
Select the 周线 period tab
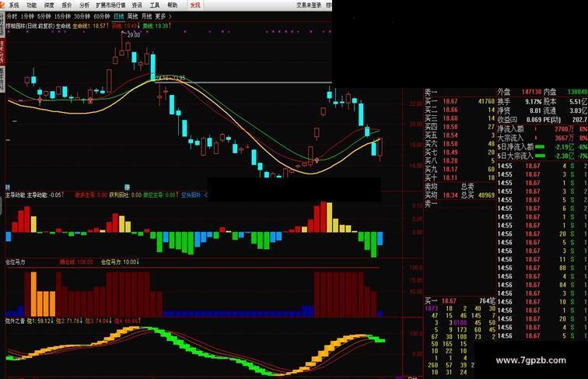132,16
